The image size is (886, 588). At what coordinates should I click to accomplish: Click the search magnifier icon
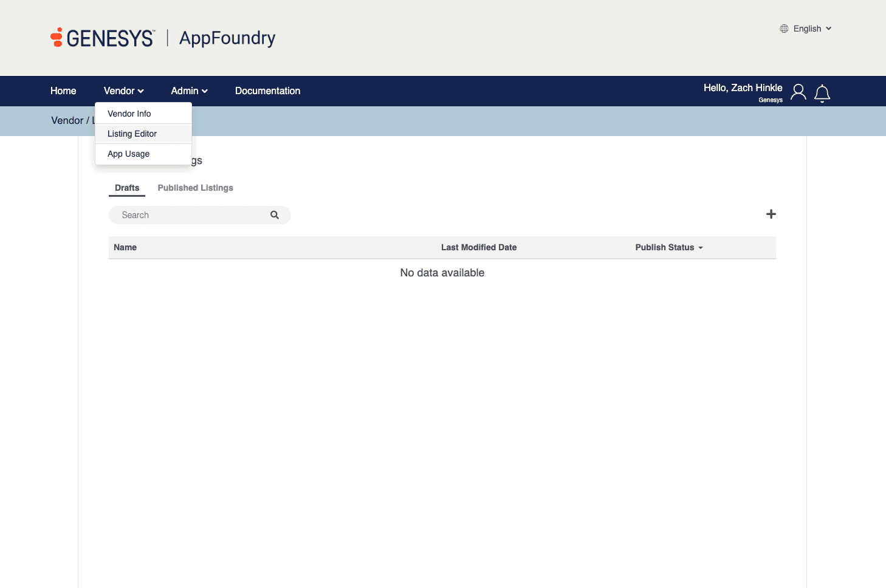275,215
